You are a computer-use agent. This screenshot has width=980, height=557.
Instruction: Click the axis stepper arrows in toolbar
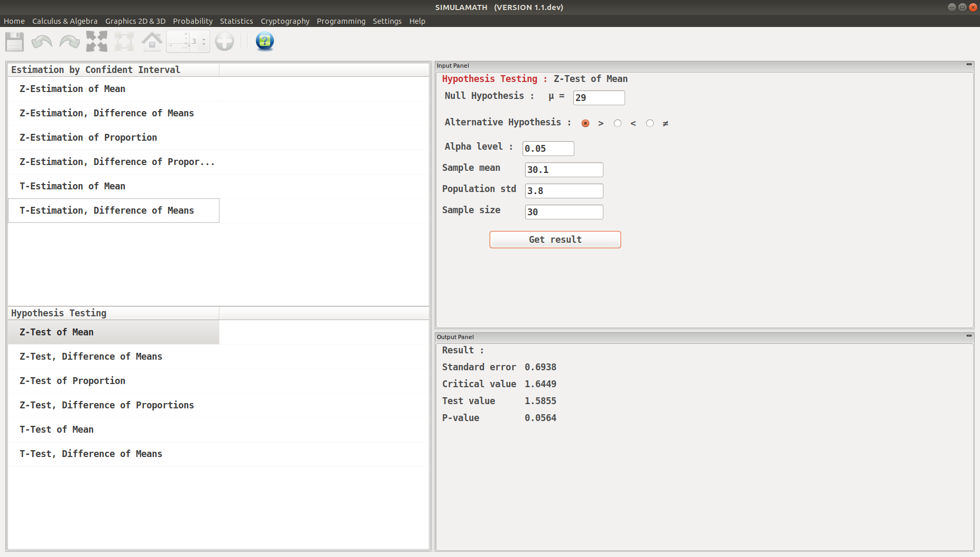pos(204,41)
